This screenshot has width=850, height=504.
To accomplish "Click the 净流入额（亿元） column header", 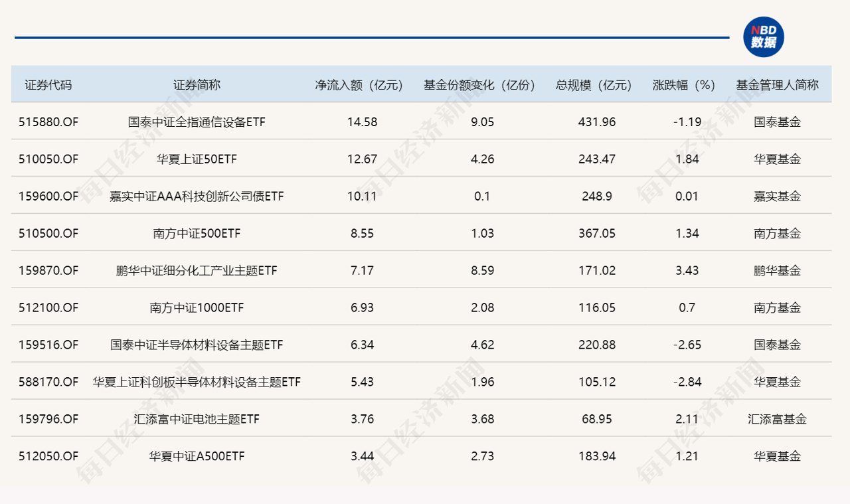I will click(359, 85).
